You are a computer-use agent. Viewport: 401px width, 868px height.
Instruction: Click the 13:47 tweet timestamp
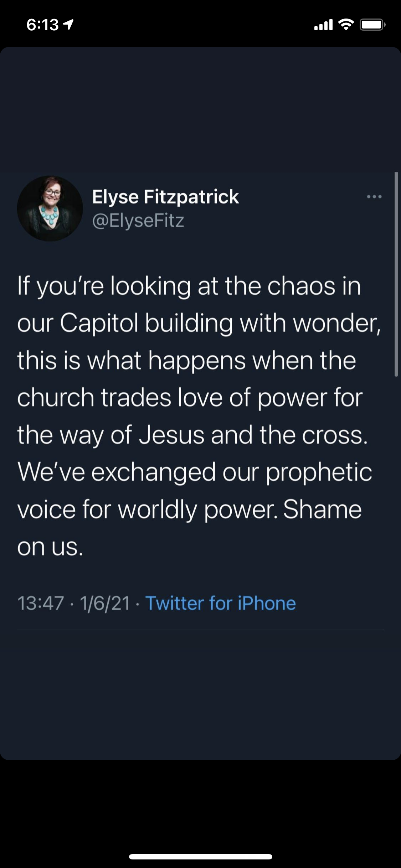tap(41, 603)
